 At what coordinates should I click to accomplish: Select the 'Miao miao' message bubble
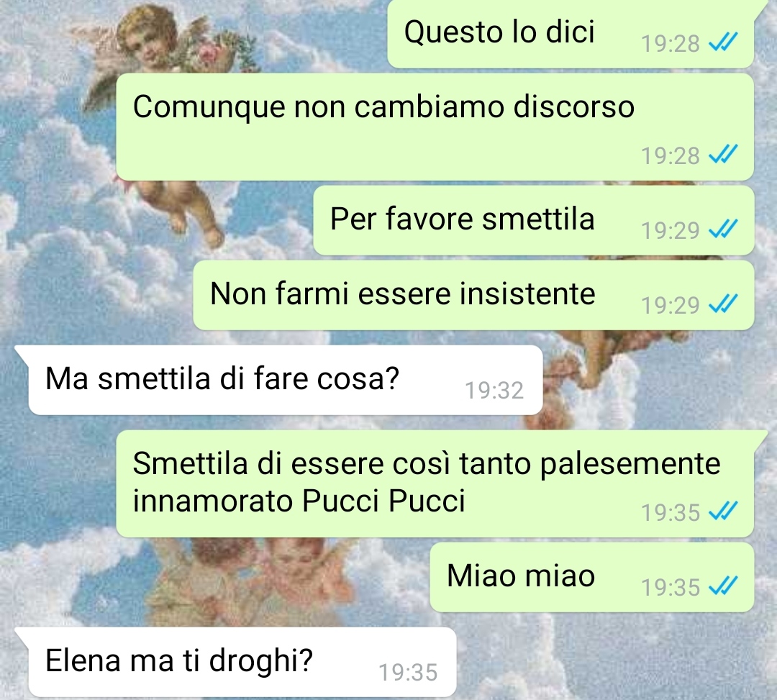point(591,577)
